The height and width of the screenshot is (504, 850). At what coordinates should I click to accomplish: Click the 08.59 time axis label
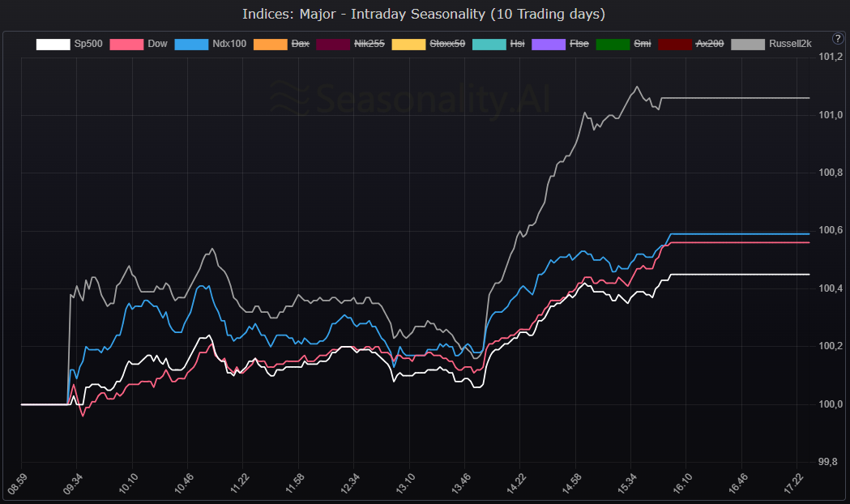click(x=17, y=484)
